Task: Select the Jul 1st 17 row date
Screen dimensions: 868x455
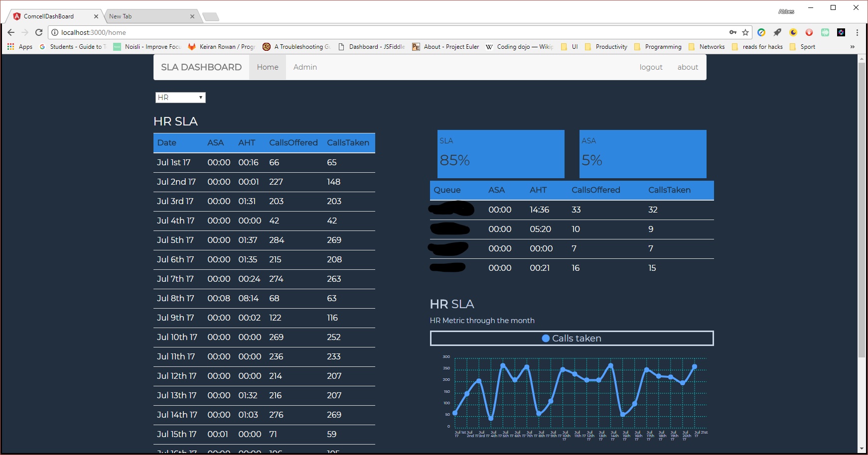Action: (174, 162)
